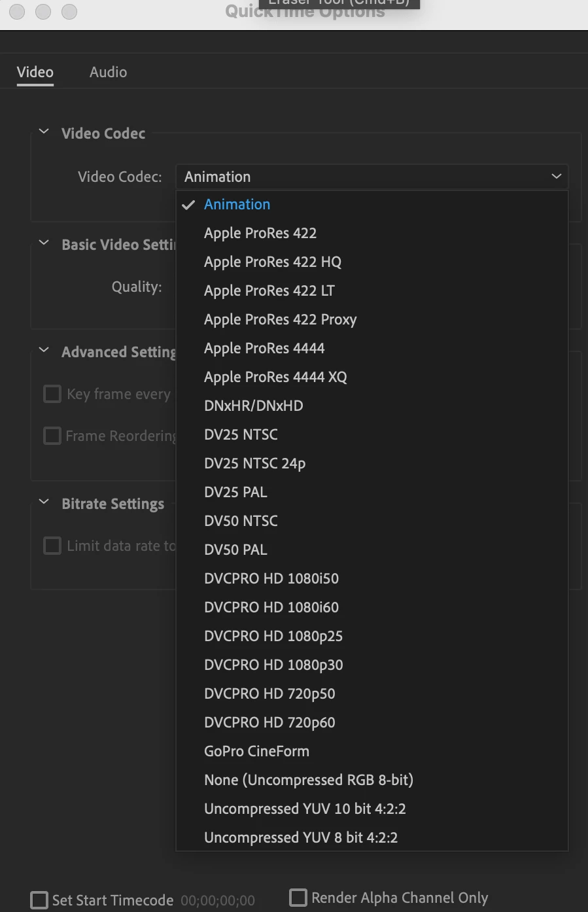
Task: Check Render Alpha Channel Only option
Action: click(298, 898)
